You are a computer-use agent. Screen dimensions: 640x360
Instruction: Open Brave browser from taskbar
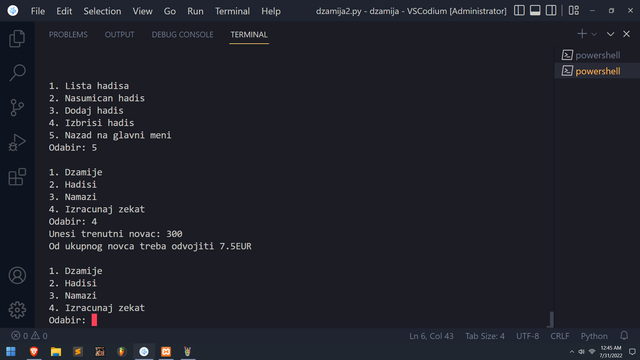[x=34, y=351]
